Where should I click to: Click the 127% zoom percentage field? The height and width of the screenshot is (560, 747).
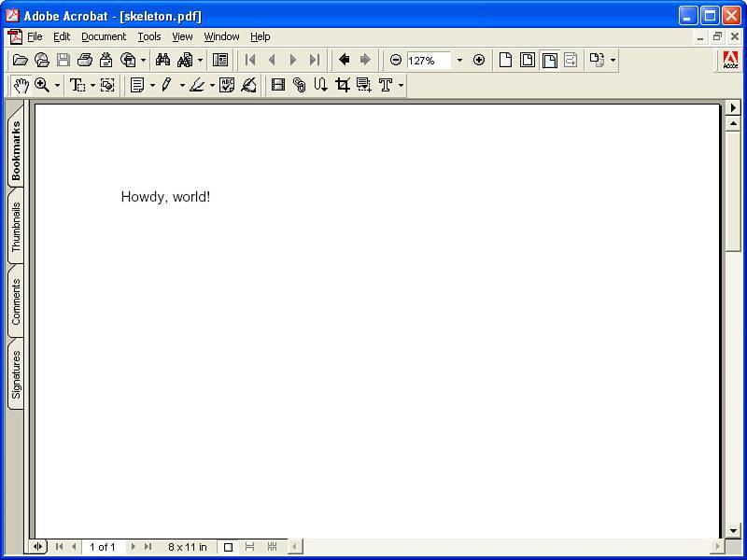coord(429,61)
